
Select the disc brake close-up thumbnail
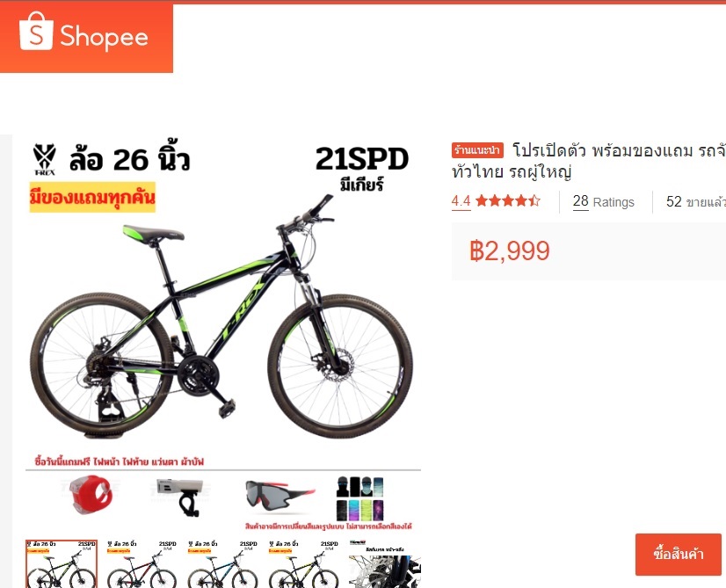385,563
